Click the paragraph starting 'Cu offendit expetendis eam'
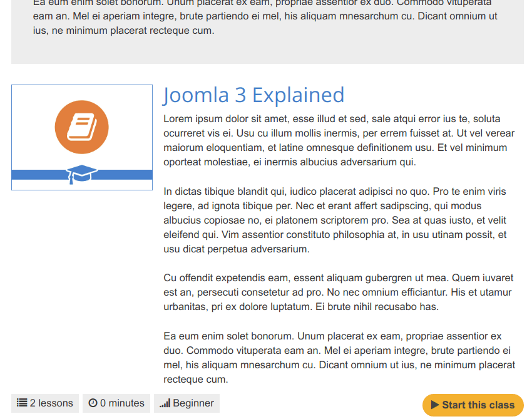The width and height of the screenshot is (532, 419). tap(339, 292)
